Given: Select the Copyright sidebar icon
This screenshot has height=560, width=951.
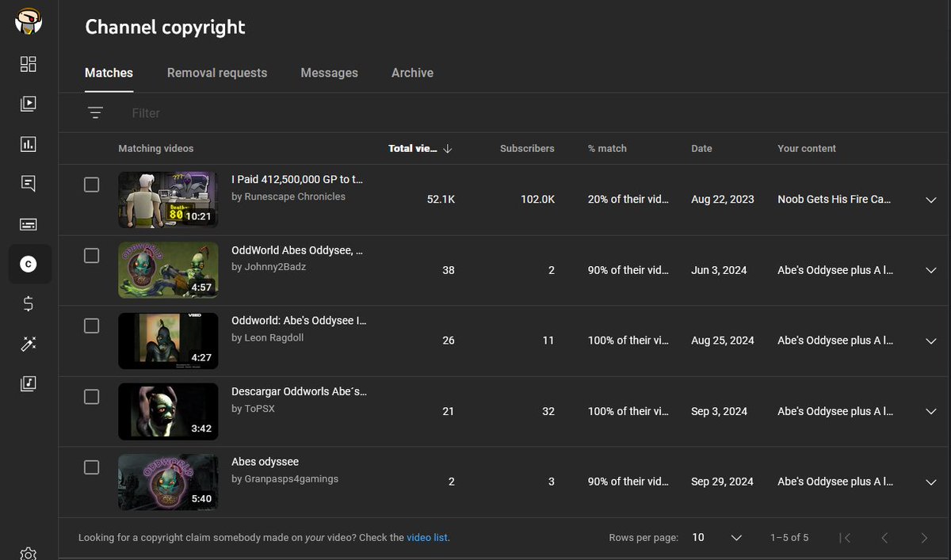Looking at the screenshot, I should coord(29,264).
